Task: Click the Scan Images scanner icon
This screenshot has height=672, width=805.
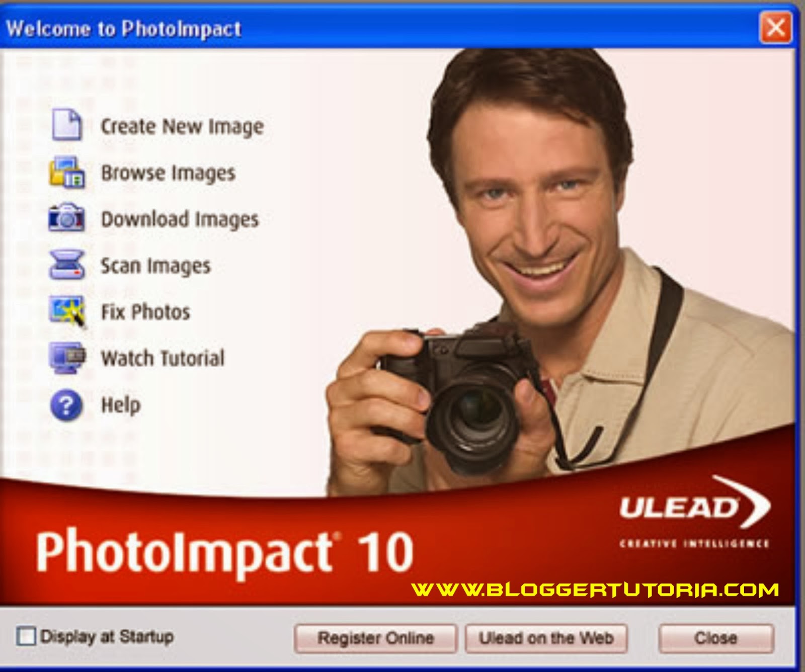Action: tap(65, 264)
